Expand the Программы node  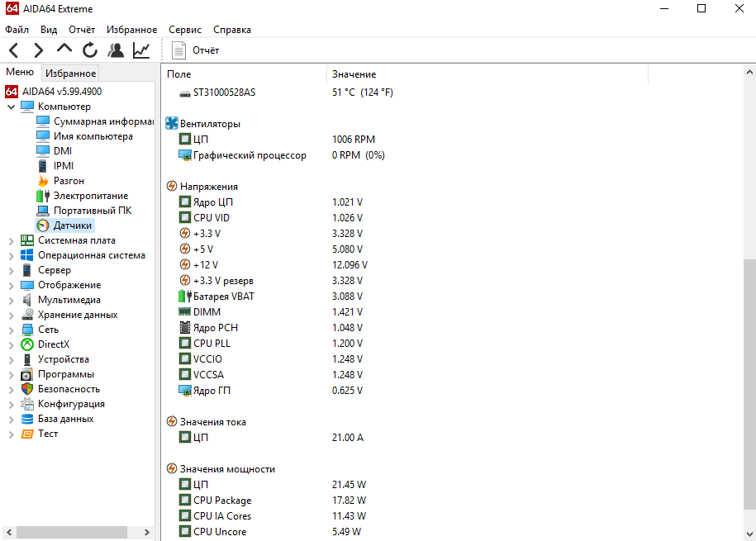11,375
